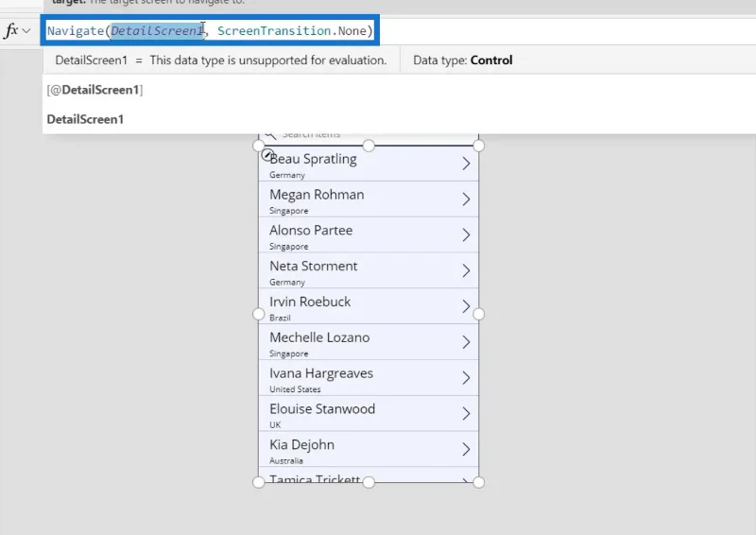
Task: Open Elouise Stanwood details arrow
Action: point(466,413)
